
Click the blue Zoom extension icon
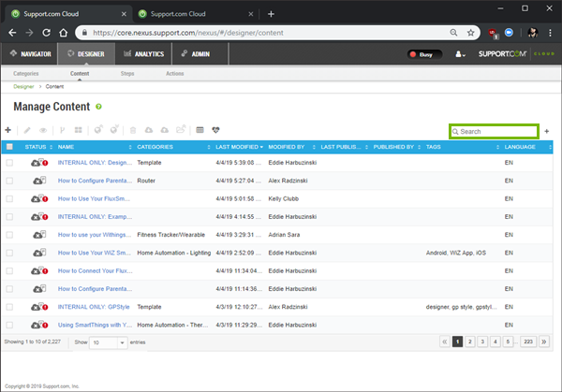[509, 33]
